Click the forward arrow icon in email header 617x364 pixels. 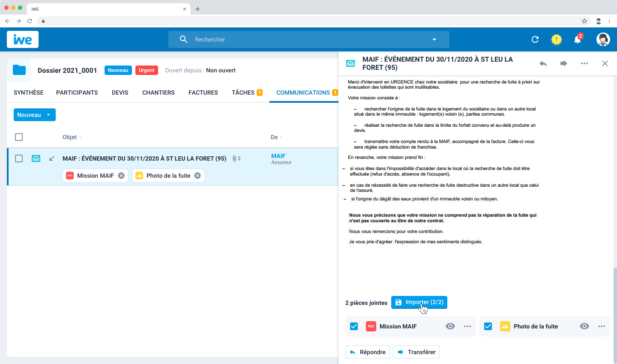click(x=564, y=63)
